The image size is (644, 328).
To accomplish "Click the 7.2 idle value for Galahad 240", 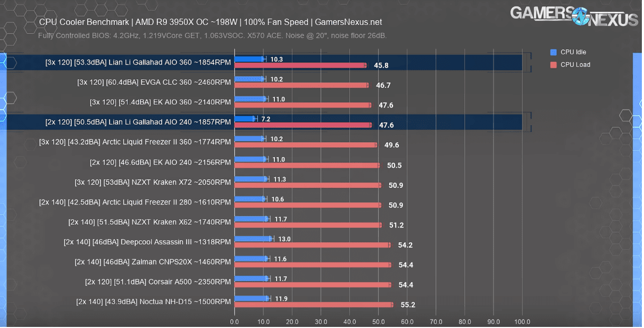I will (266, 119).
